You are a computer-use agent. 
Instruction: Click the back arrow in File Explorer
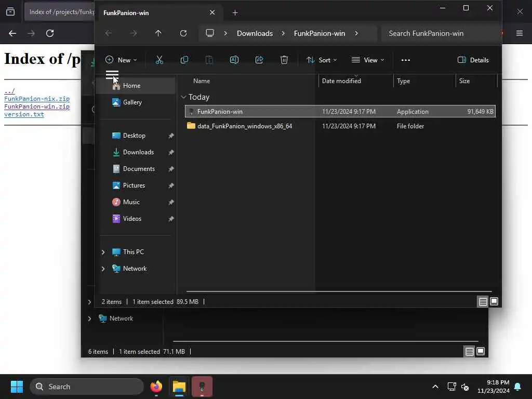(x=108, y=33)
